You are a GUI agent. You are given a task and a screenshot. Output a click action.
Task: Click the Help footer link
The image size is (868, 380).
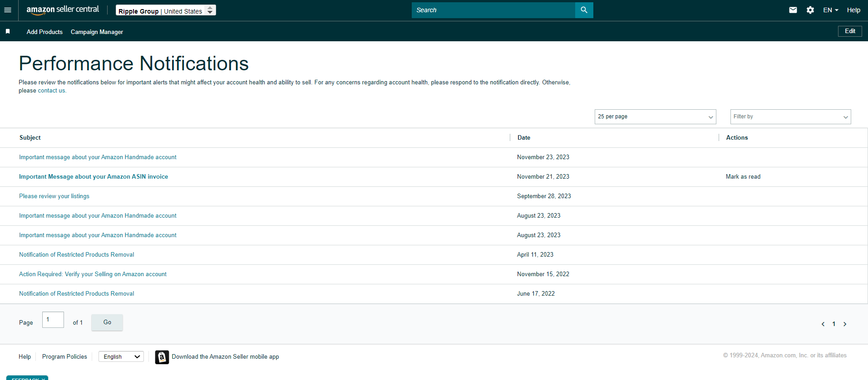coord(25,357)
